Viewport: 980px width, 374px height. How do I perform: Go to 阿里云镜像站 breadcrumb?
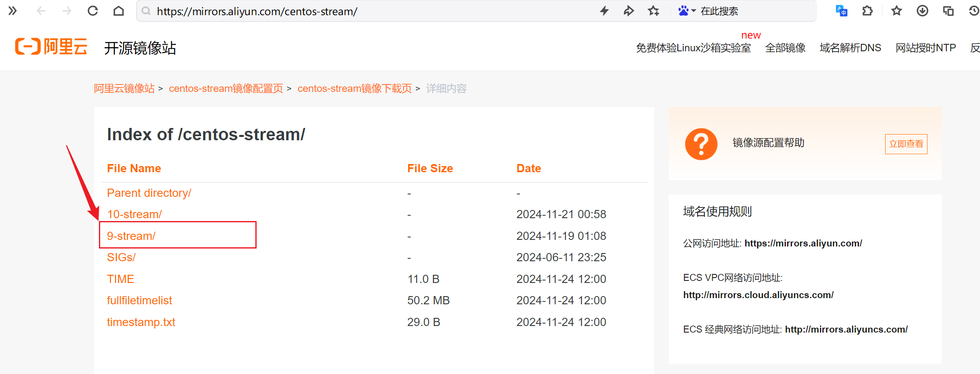coord(124,89)
